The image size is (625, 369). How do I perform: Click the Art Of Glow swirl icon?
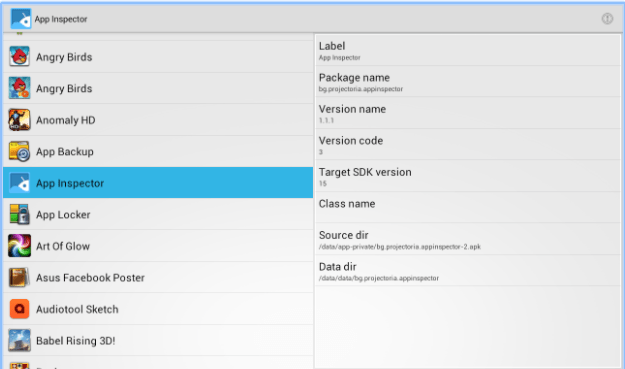pos(19,246)
